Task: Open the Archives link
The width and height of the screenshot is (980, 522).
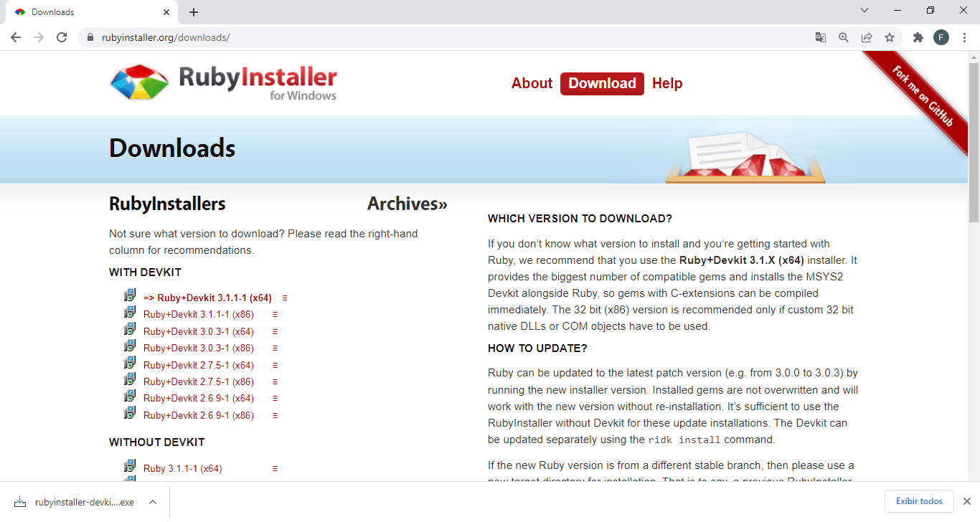Action: tap(407, 204)
